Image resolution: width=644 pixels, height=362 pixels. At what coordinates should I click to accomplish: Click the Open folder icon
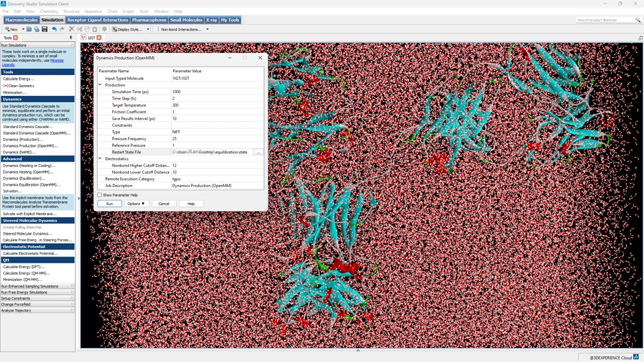point(29,29)
